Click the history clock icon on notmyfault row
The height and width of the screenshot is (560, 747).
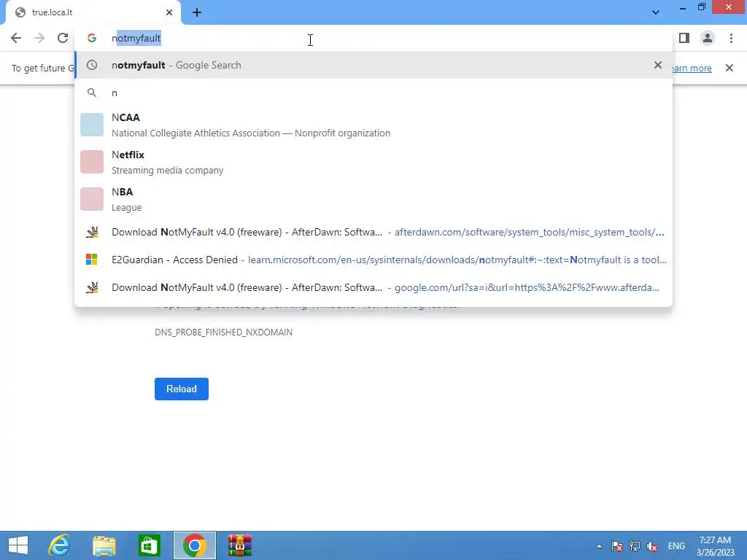[x=92, y=65]
